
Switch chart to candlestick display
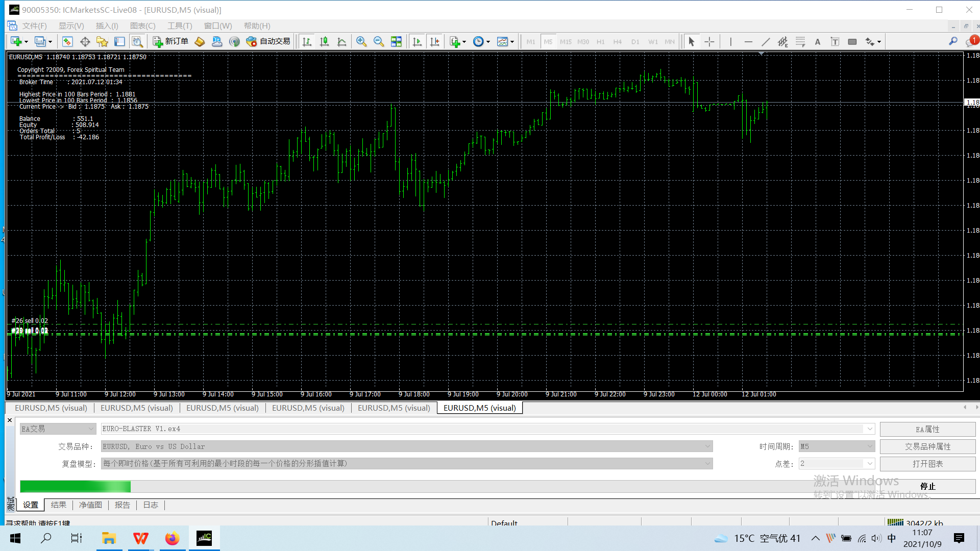[x=324, y=42]
